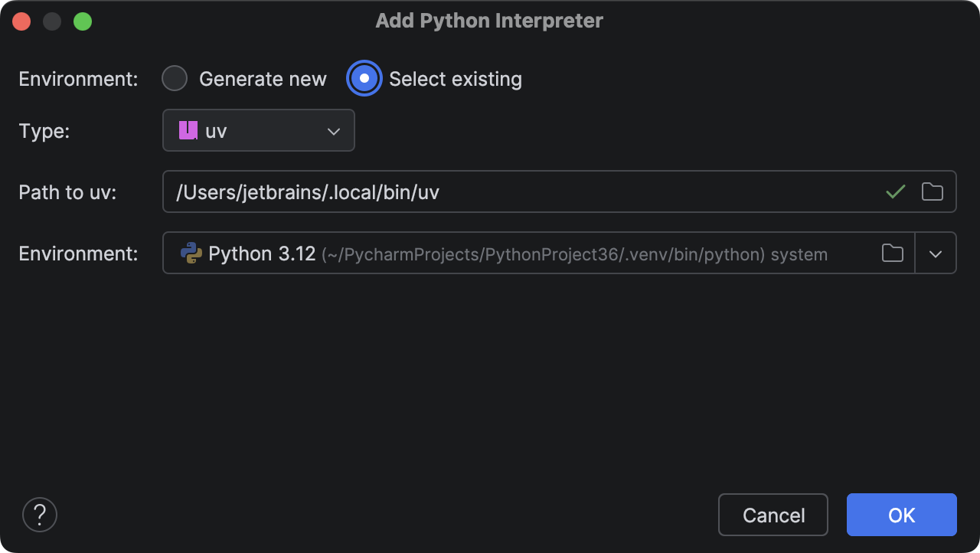Click inside the Path to uv field
This screenshot has width=980, height=553.
pyautogui.click(x=459, y=191)
